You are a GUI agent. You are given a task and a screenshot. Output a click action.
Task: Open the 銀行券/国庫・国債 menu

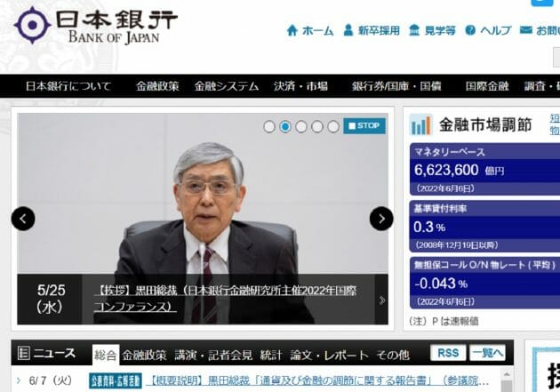click(x=396, y=86)
